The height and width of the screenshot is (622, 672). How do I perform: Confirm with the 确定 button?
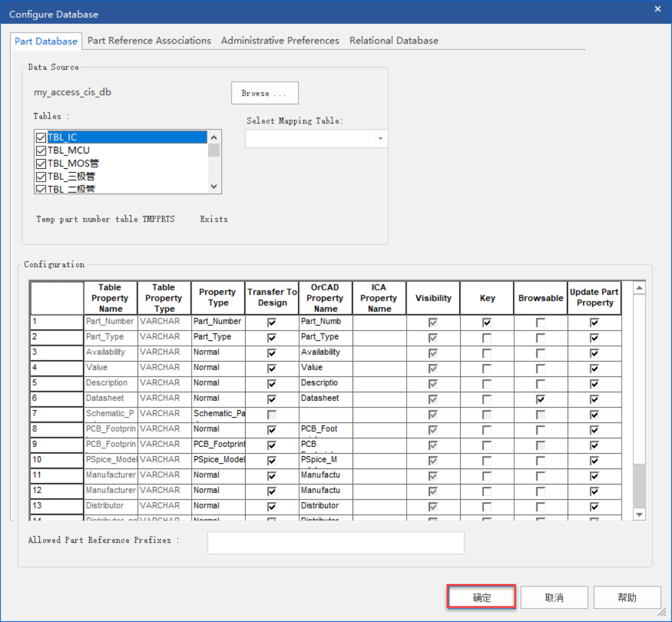coord(482,597)
